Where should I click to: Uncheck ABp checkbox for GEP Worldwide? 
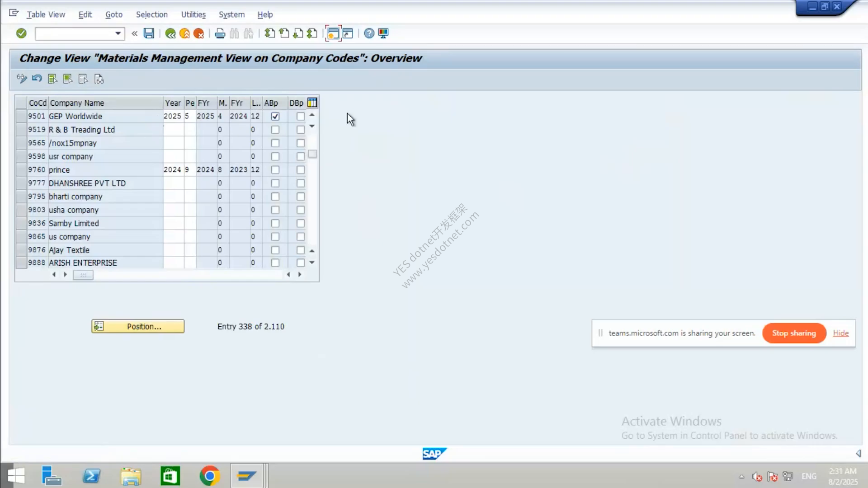coord(275,116)
